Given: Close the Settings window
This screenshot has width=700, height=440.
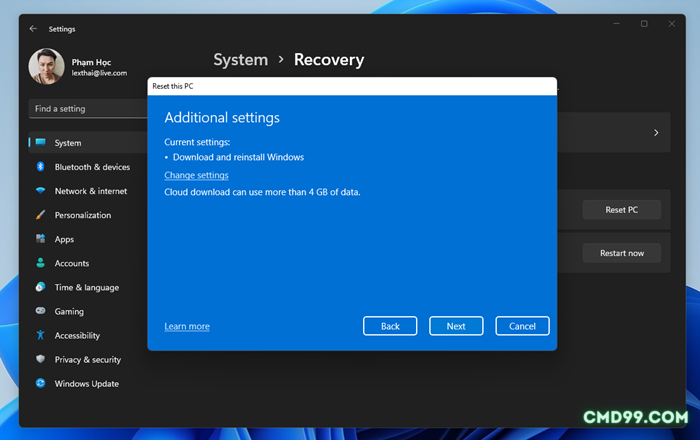Looking at the screenshot, I should point(671,24).
